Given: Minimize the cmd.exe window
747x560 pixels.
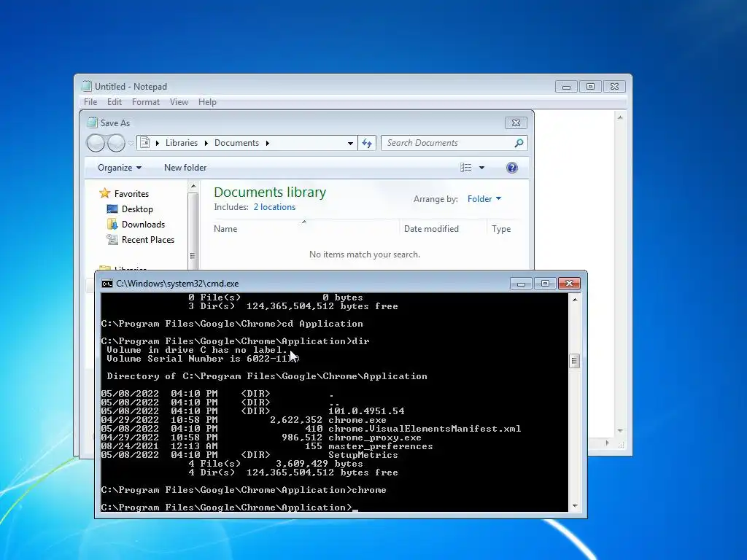Looking at the screenshot, I should 521,284.
